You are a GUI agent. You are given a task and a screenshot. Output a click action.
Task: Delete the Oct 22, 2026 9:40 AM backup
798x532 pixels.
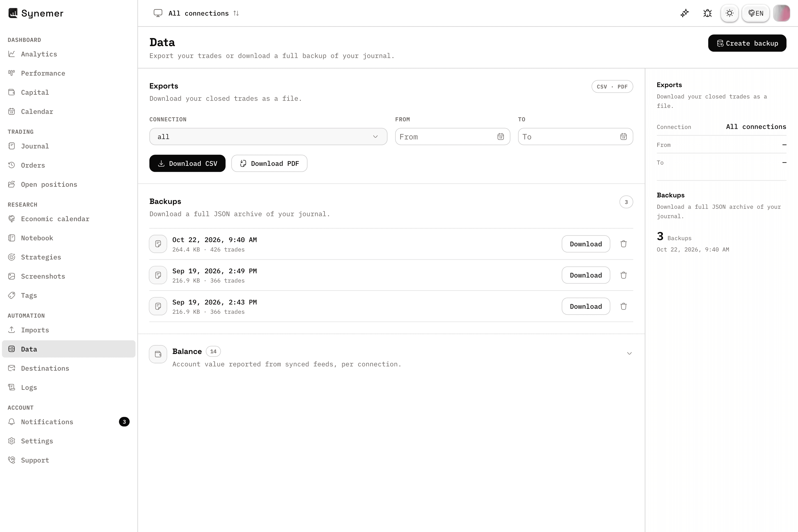(x=623, y=244)
